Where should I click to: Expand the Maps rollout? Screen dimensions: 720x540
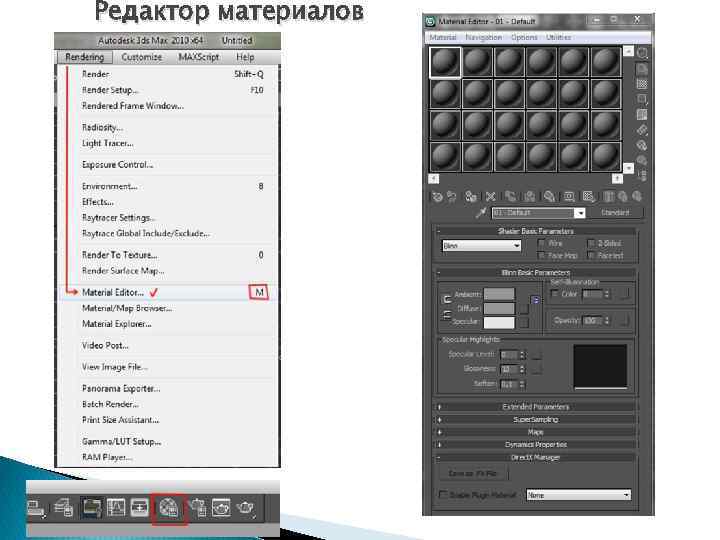click(x=536, y=432)
